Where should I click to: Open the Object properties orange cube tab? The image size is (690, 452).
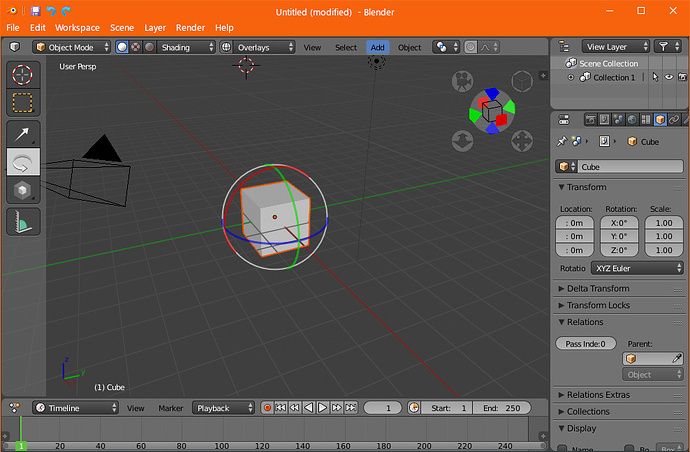point(660,119)
